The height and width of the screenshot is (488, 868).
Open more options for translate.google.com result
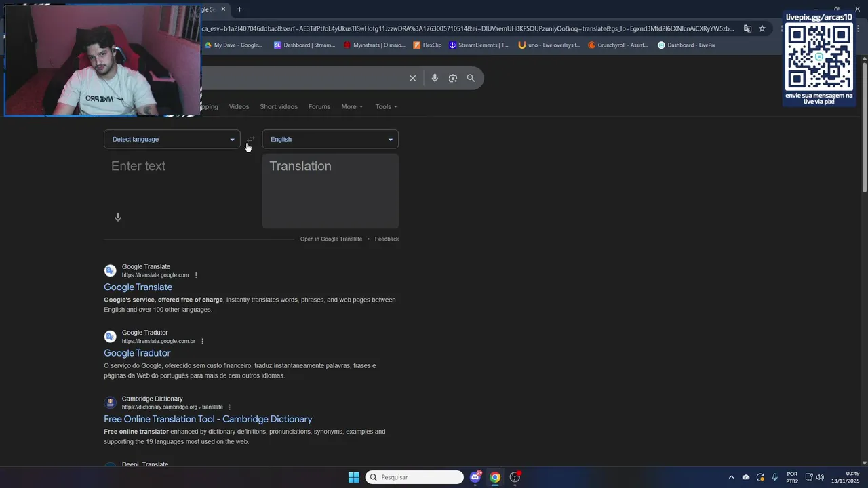pos(196,275)
